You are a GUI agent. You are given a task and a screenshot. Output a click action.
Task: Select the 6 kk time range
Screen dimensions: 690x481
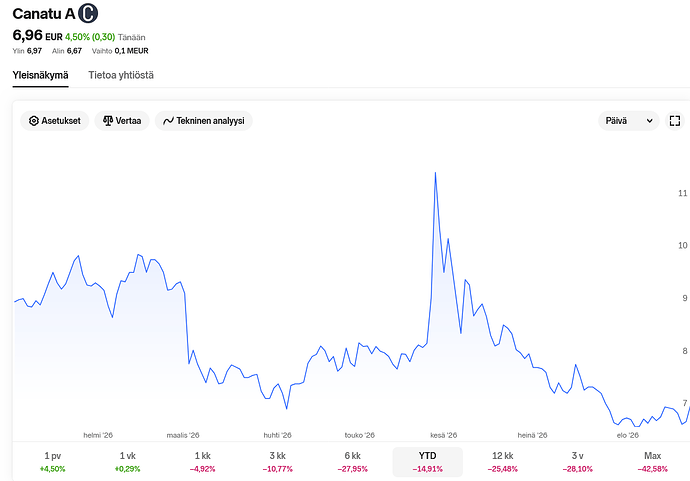(x=352, y=462)
